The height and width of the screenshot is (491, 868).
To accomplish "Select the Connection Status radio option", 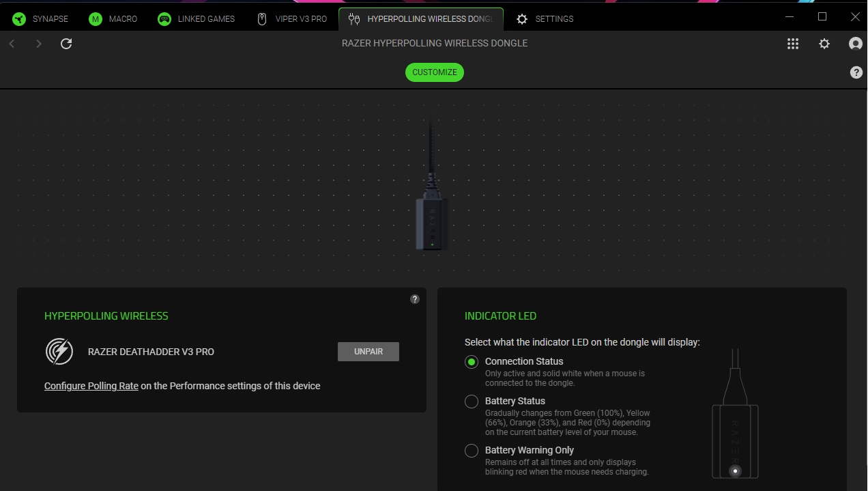I will 472,362.
